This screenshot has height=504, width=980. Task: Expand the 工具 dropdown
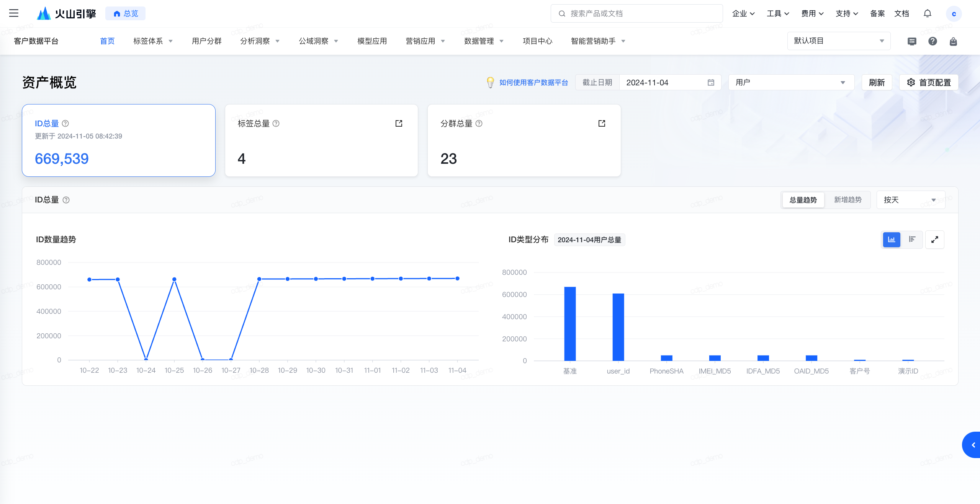(x=778, y=14)
